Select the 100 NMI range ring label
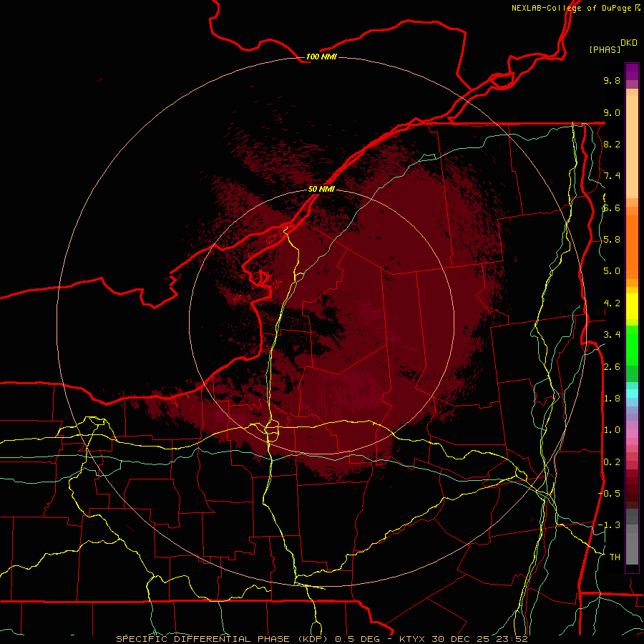 (x=321, y=57)
